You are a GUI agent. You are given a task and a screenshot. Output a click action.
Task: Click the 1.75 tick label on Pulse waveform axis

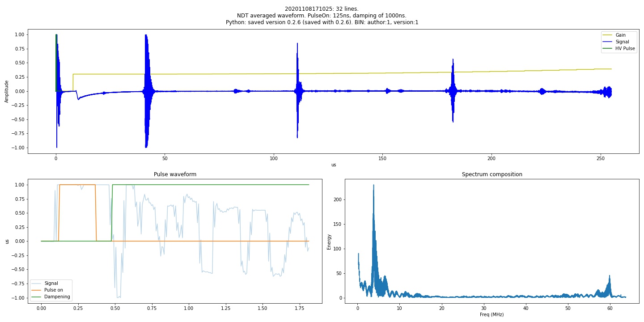299,309
